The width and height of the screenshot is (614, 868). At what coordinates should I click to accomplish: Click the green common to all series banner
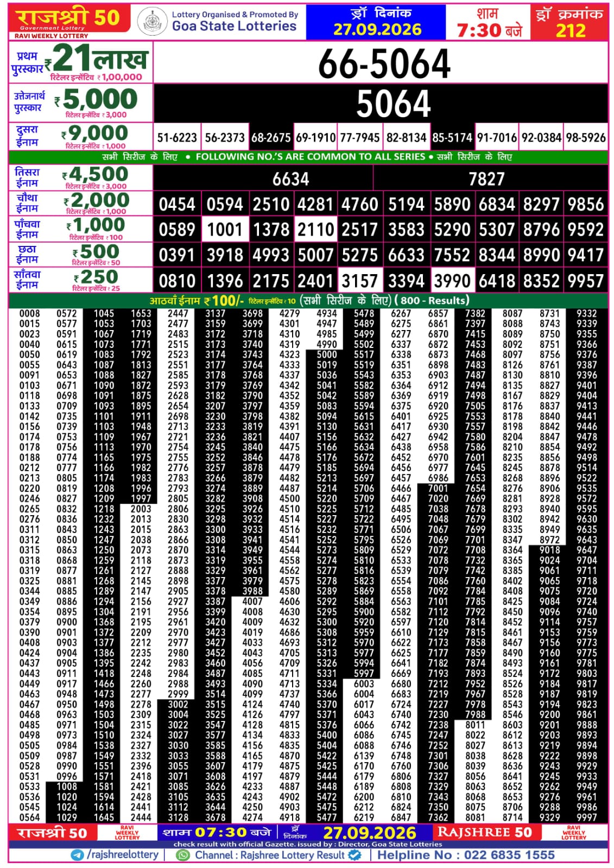click(308, 157)
